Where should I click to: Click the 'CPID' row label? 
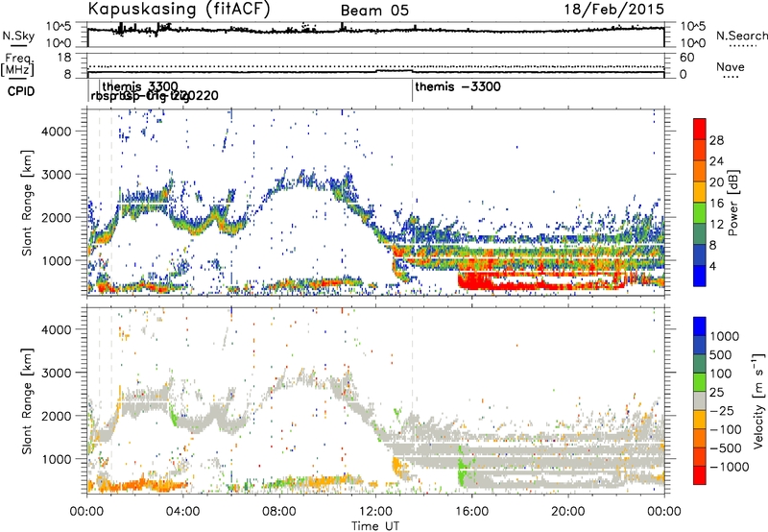[21, 91]
